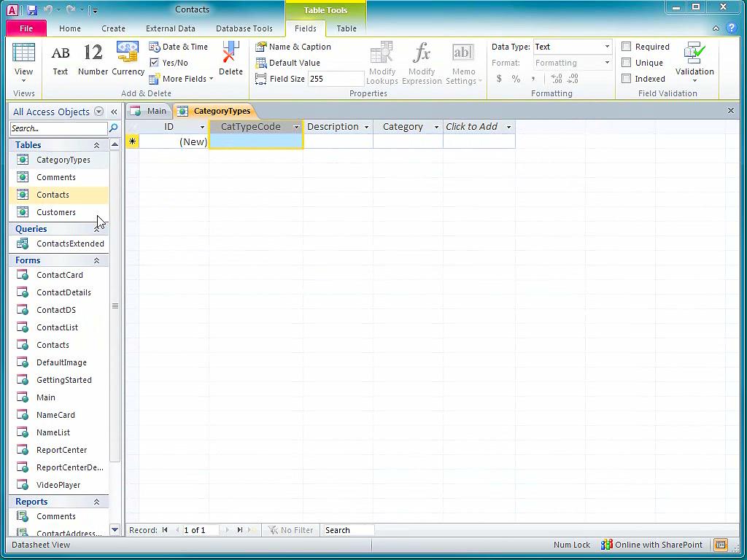Switch to the Main document tab
This screenshot has height=560, width=747.
pyautogui.click(x=150, y=111)
